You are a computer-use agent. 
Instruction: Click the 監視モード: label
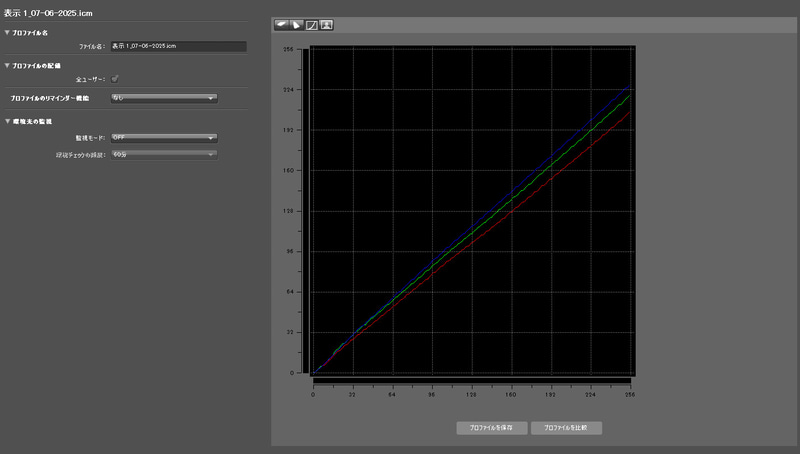pyautogui.click(x=90, y=138)
